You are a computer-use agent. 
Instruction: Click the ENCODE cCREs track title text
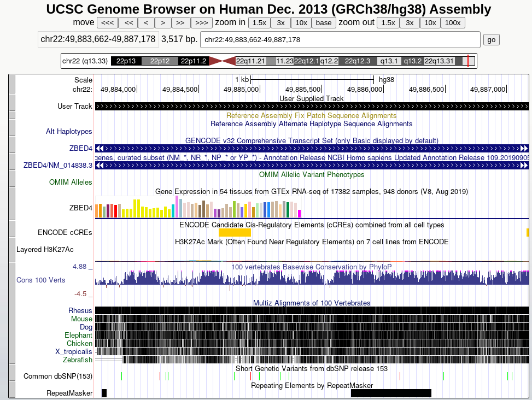click(312, 225)
